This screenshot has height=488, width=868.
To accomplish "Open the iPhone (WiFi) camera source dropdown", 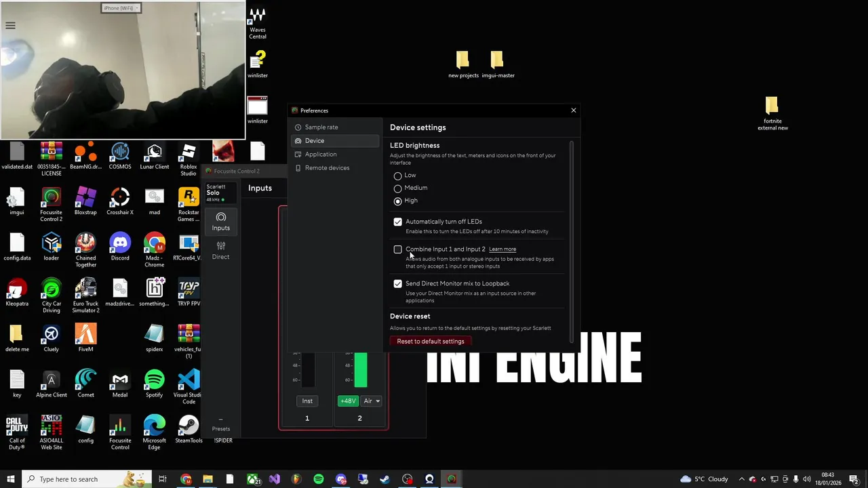I will (121, 8).
